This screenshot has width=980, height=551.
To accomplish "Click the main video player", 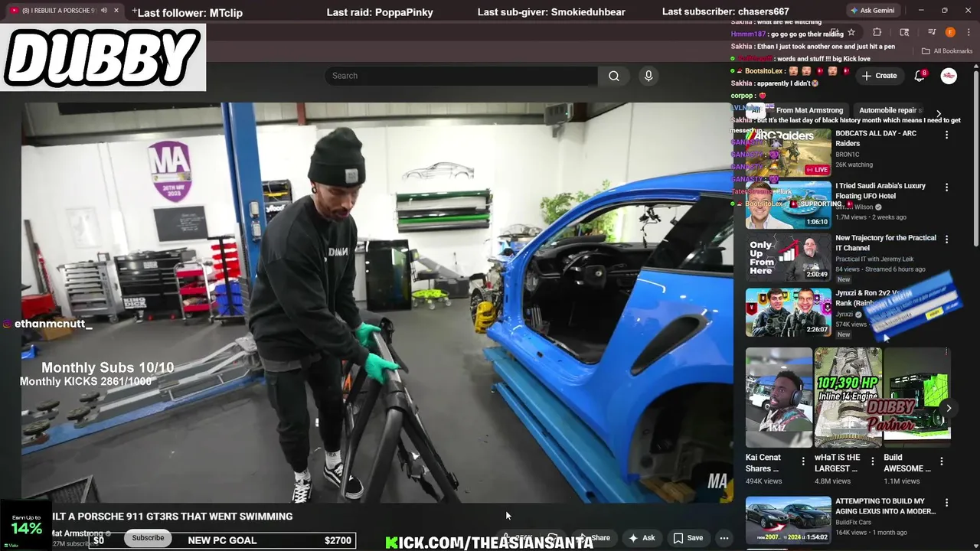I will 377,303.
